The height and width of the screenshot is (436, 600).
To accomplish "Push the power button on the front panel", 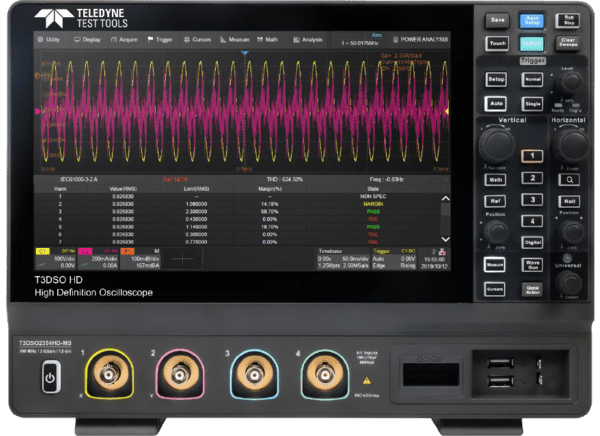I will tap(50, 377).
